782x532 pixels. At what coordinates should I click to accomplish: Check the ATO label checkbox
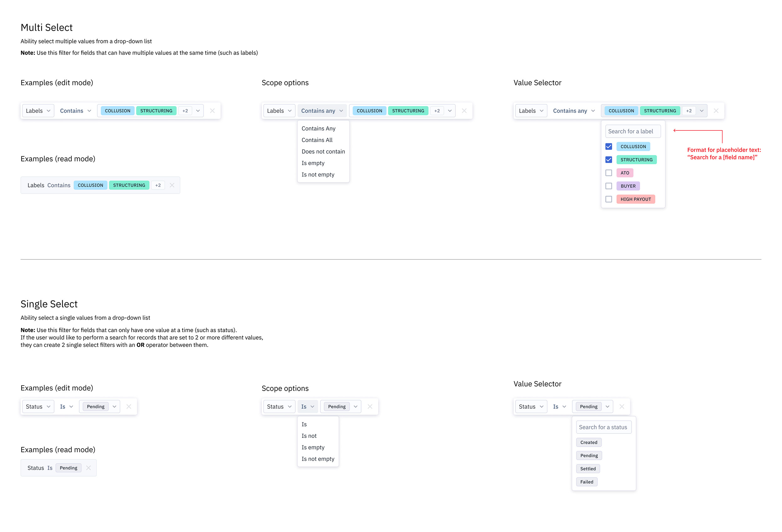pos(609,173)
